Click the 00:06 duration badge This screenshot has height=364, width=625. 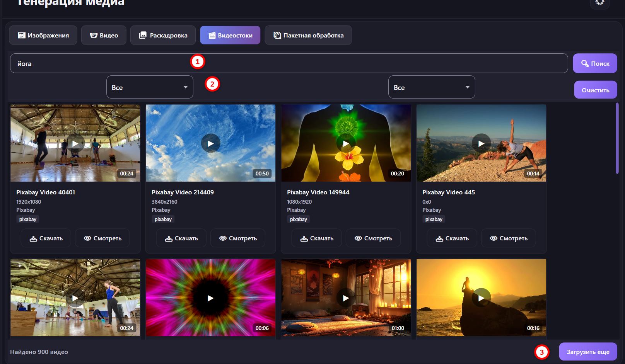262,328
